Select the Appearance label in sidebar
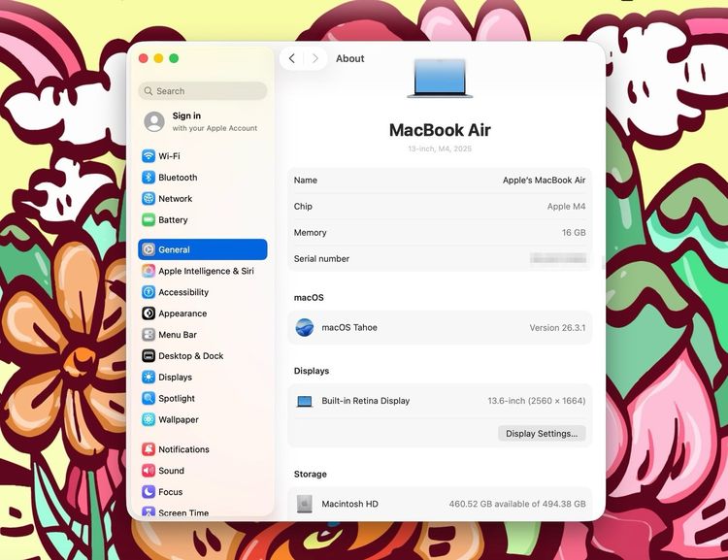Image resolution: width=728 pixels, height=560 pixels. (182, 313)
